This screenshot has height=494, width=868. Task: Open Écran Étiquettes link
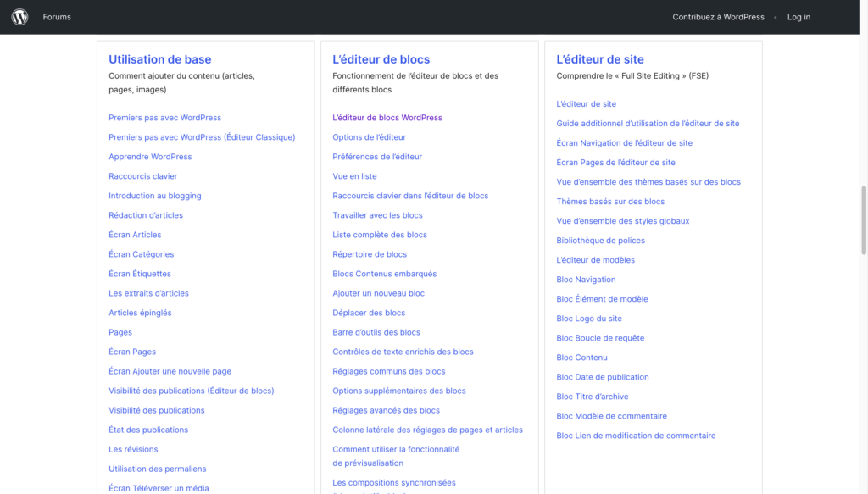point(140,274)
